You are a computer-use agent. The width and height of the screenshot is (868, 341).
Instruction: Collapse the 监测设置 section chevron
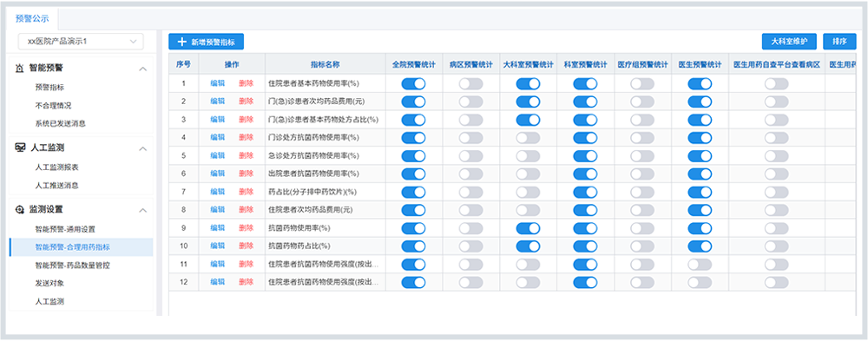coord(143,210)
